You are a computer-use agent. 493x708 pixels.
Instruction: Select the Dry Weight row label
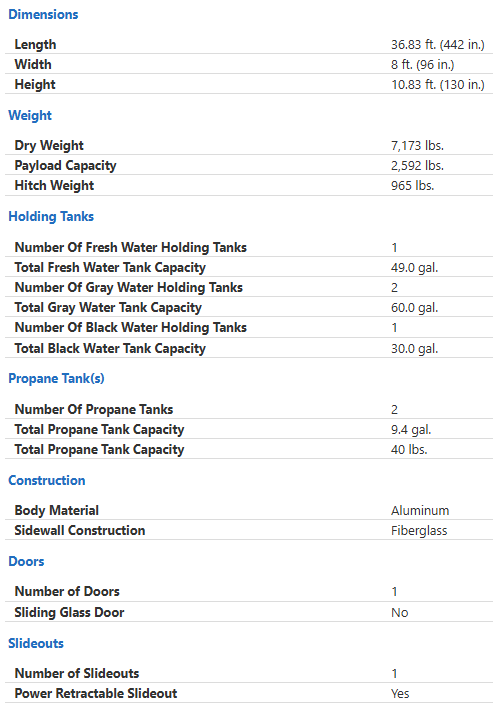49,145
